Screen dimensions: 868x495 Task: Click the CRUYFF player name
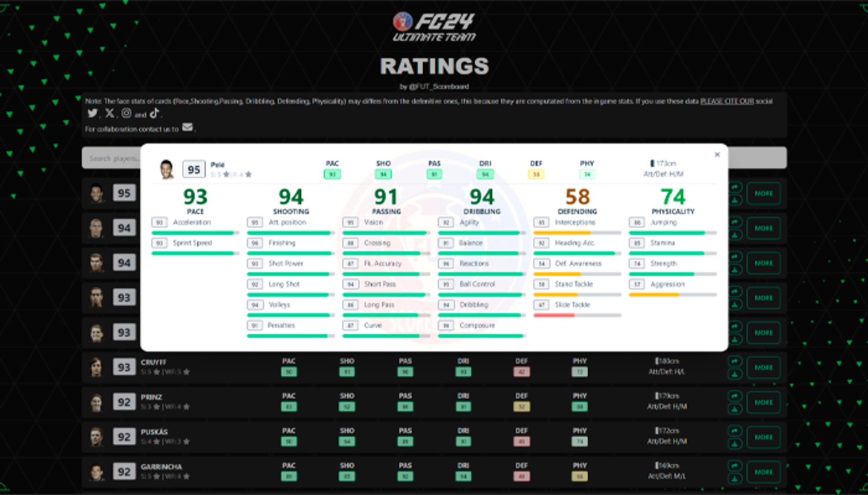(x=154, y=363)
